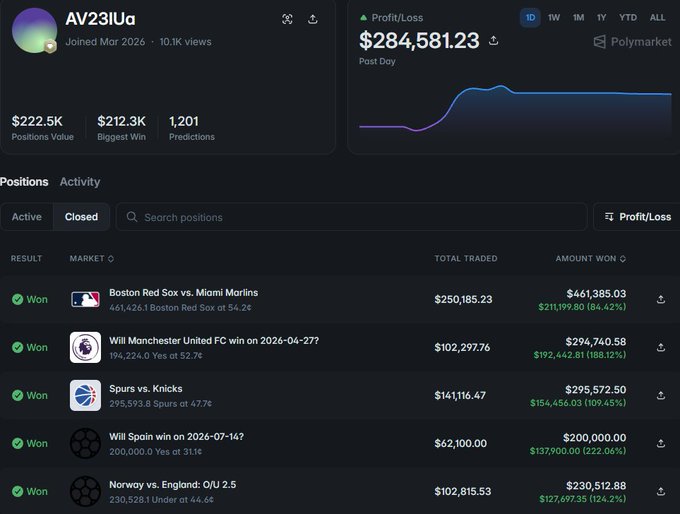Click the profit/loss line chart
The width and height of the screenshot is (680, 514).
pyautogui.click(x=515, y=111)
